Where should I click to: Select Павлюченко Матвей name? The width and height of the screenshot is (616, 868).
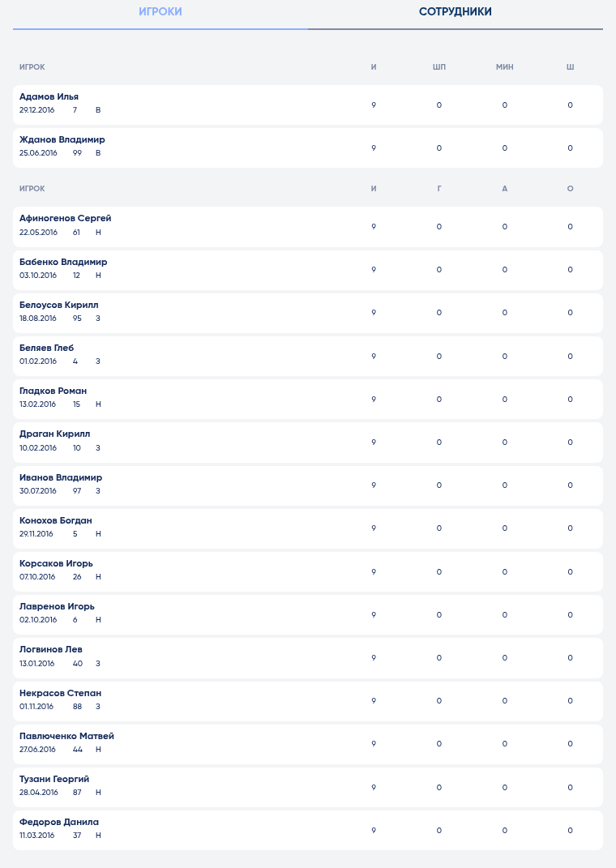pyautogui.click(x=66, y=736)
